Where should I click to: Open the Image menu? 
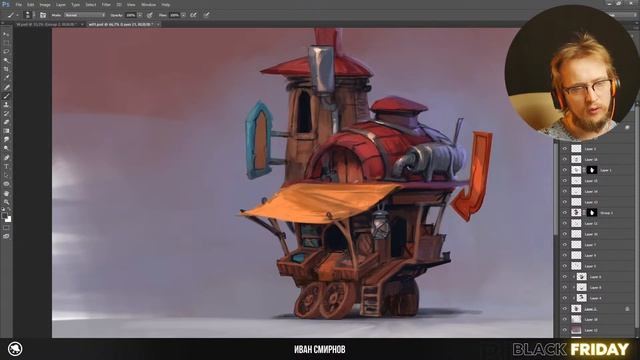(x=45, y=4)
